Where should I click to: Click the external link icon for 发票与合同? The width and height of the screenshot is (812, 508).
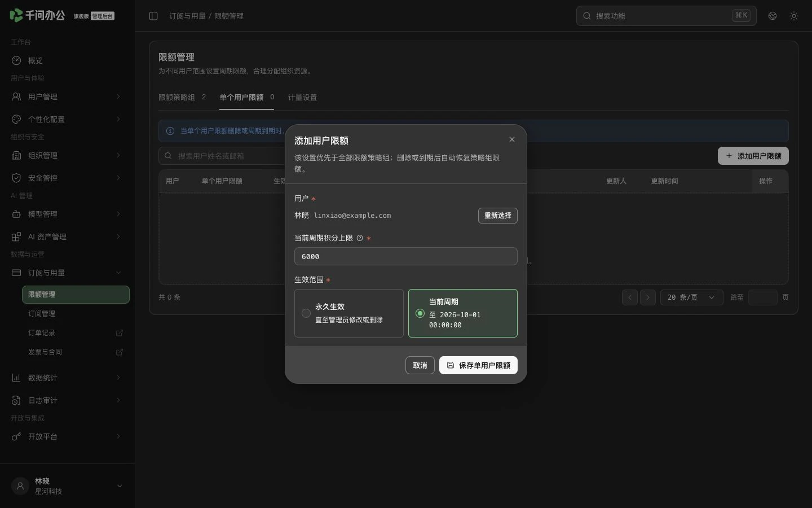[x=120, y=352]
